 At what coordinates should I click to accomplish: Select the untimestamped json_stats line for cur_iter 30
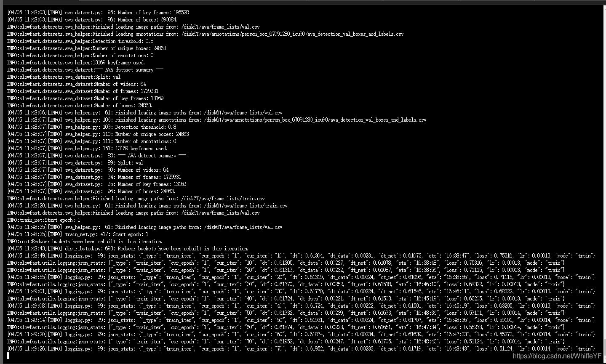click(x=286, y=284)
